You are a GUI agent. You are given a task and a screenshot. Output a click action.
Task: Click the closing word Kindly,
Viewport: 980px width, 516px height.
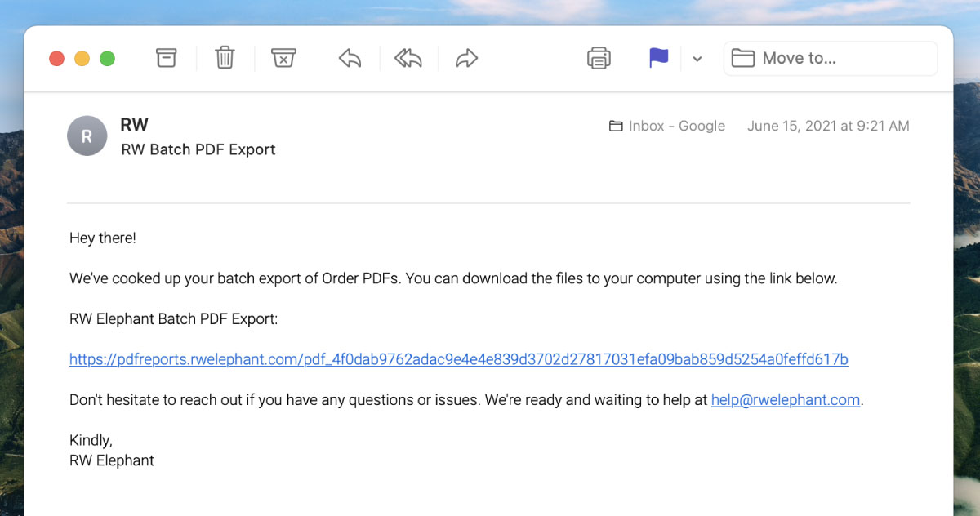91,441
